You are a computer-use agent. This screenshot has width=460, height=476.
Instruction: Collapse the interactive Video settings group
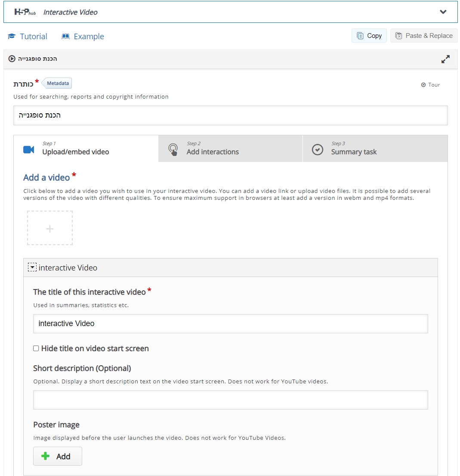pyautogui.click(x=32, y=268)
